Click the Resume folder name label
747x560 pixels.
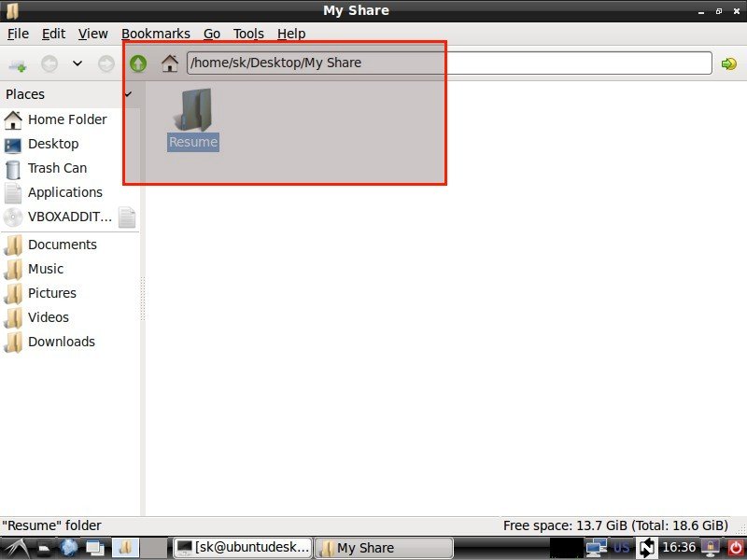pos(193,142)
